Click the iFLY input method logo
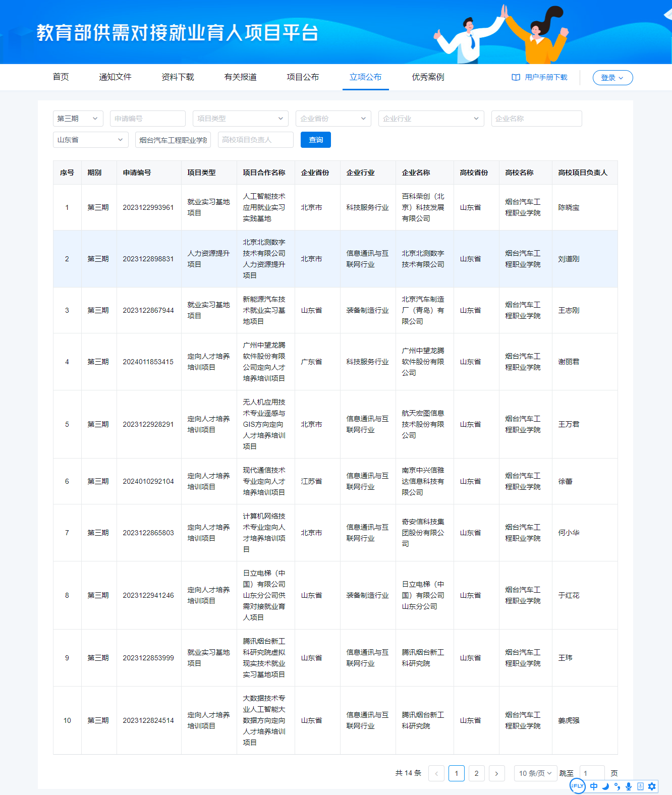 pyautogui.click(x=577, y=786)
